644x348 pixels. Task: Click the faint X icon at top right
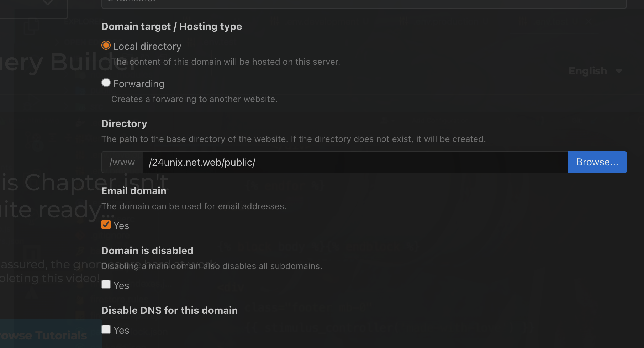pyautogui.click(x=589, y=21)
